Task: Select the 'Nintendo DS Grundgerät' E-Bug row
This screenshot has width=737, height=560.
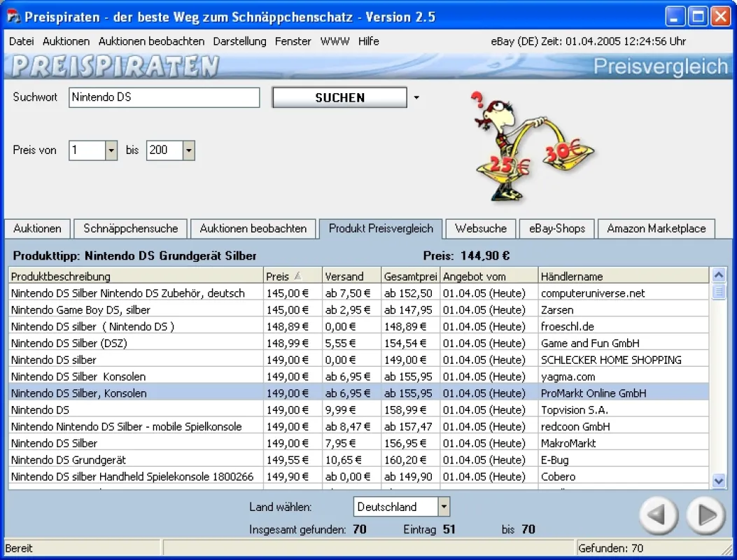Action: point(358,460)
